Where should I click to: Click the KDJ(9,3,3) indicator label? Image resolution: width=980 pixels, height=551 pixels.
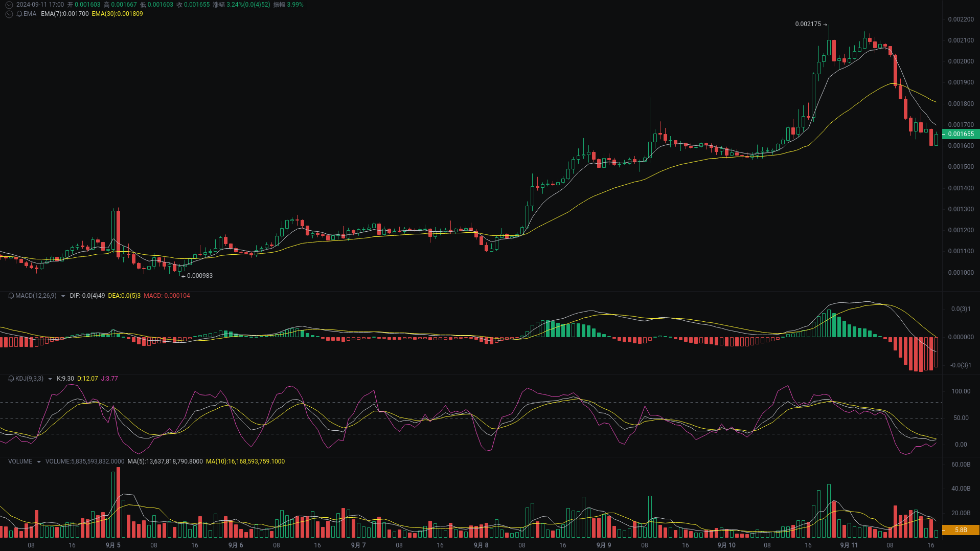point(29,379)
